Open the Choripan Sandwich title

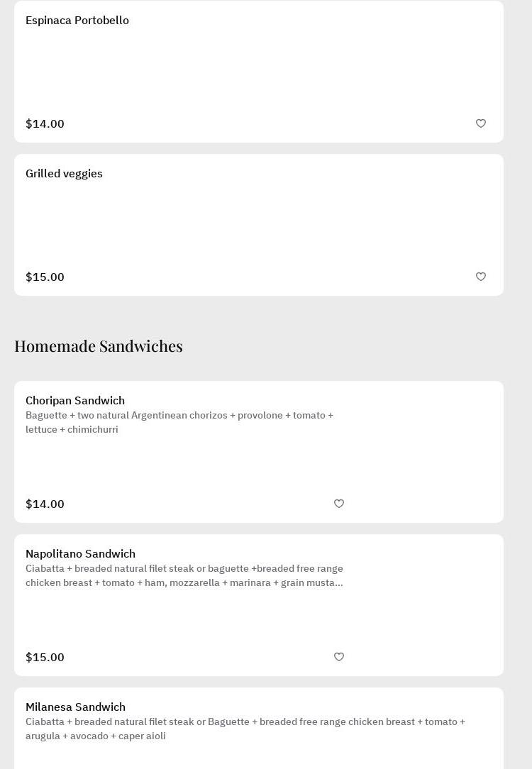click(x=75, y=401)
